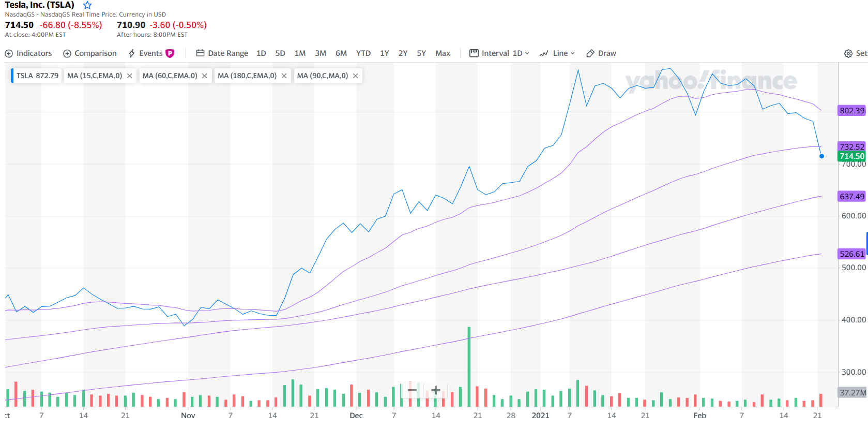868x428 pixels.
Task: Click the Interval ruler icon
Action: click(x=474, y=53)
